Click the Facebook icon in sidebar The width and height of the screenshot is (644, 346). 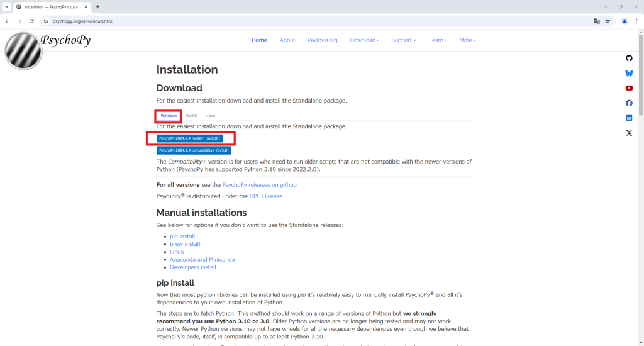[629, 103]
